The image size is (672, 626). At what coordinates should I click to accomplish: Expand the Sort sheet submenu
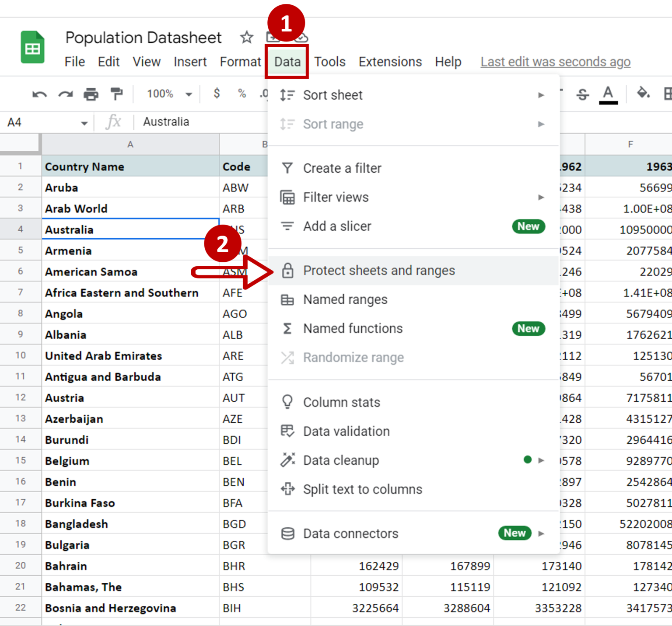(x=541, y=95)
